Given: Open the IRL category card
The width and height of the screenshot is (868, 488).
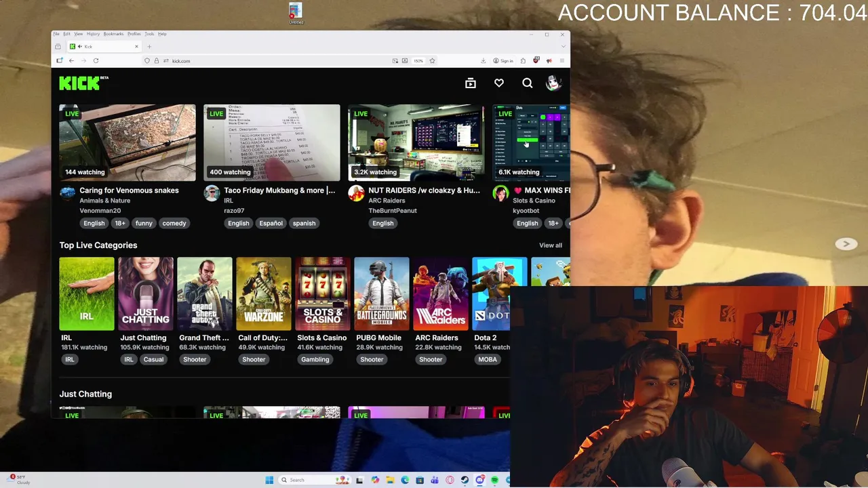Looking at the screenshot, I should 87,293.
